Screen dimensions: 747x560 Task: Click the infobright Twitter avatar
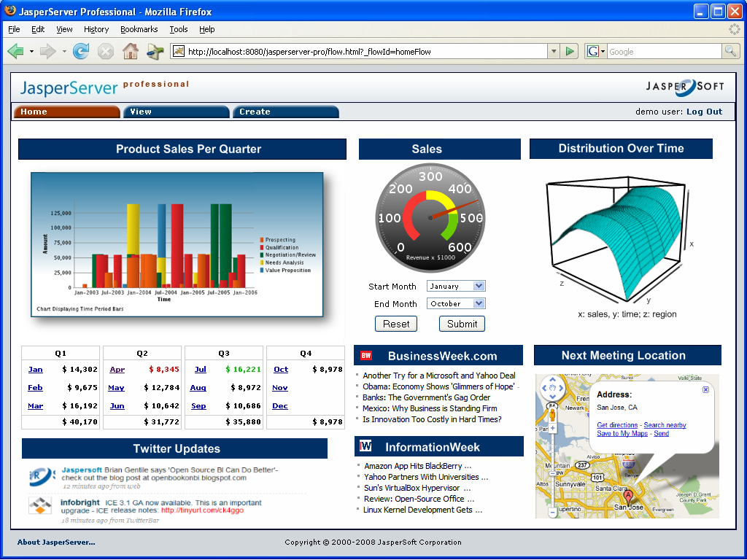tap(40, 506)
